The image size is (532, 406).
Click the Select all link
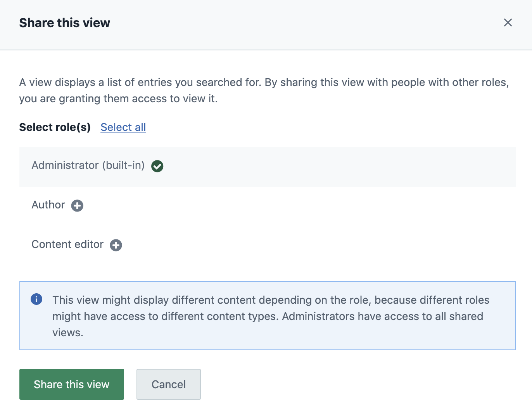click(x=123, y=127)
